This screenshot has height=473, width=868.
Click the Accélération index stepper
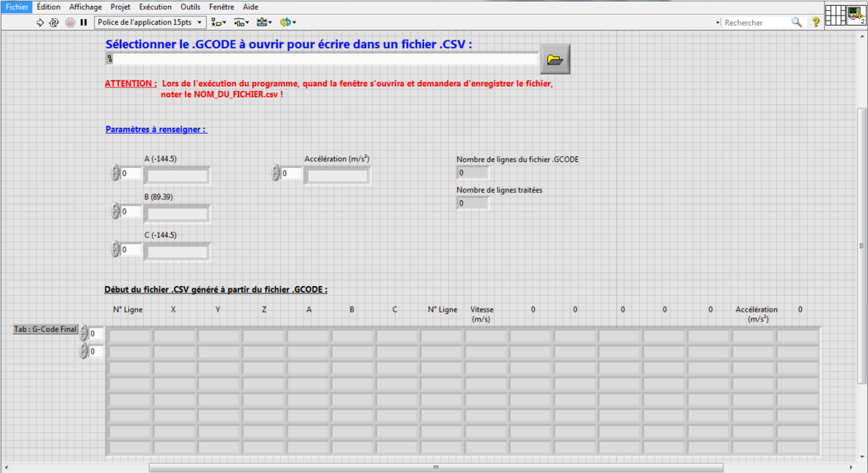[275, 174]
